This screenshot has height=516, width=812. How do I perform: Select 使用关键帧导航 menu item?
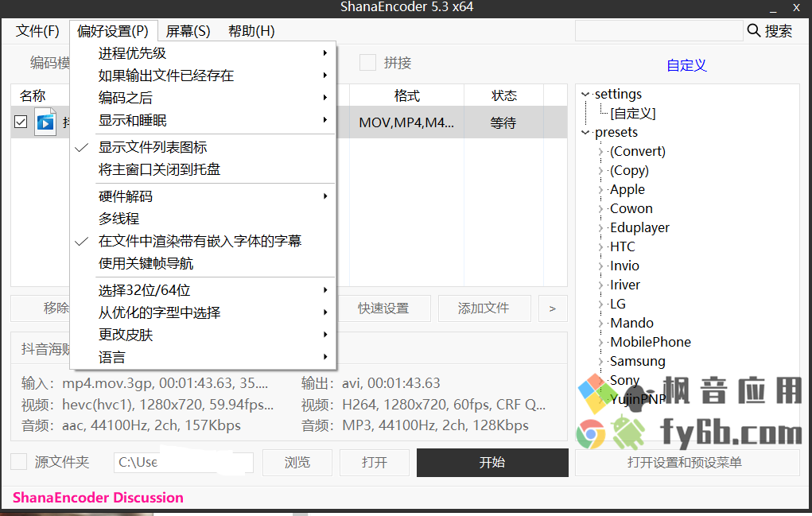[x=203, y=263]
